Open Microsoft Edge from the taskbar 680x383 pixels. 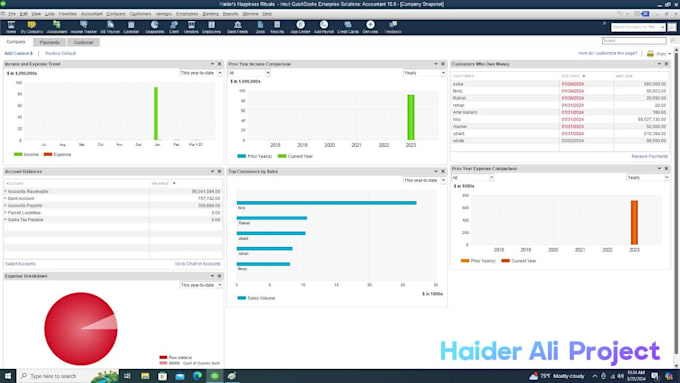point(197,376)
